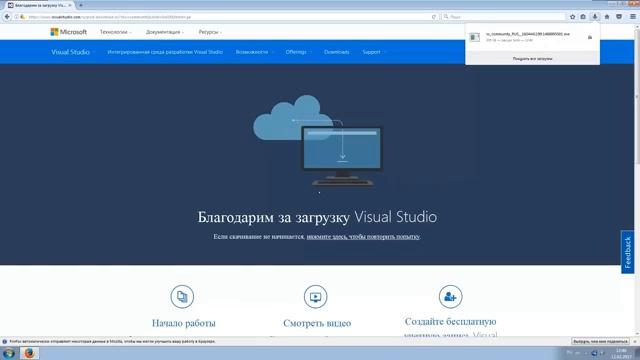Open the Смотреть видео link
Screen dimensions: 640x360
click(317, 323)
